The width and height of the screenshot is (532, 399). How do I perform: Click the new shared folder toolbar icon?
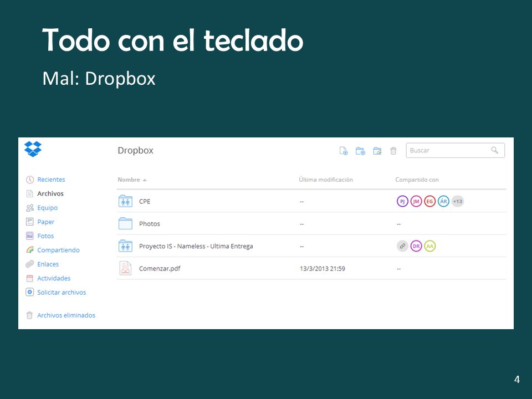pos(377,151)
